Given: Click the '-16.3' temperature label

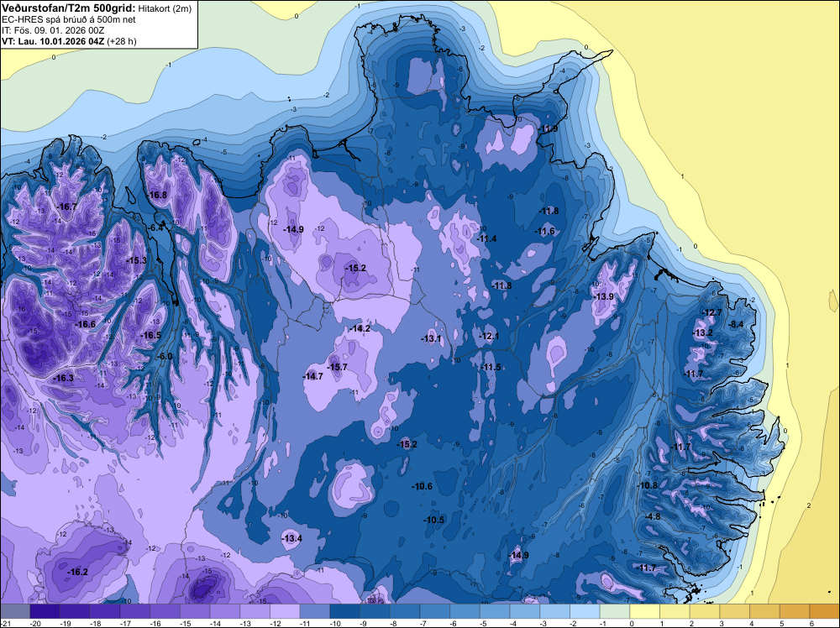Looking at the screenshot, I should tap(64, 378).
